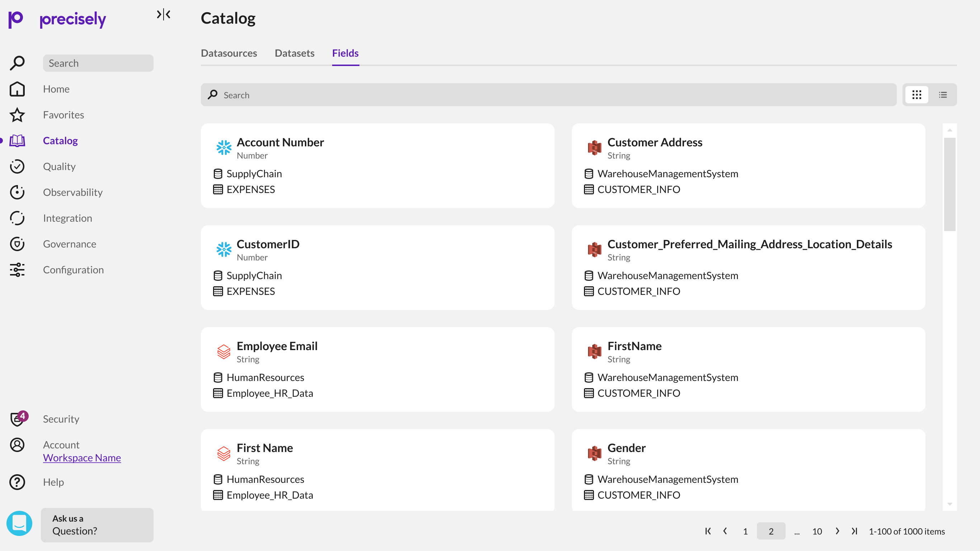
Task: Click the Help question mark icon
Action: click(x=17, y=482)
